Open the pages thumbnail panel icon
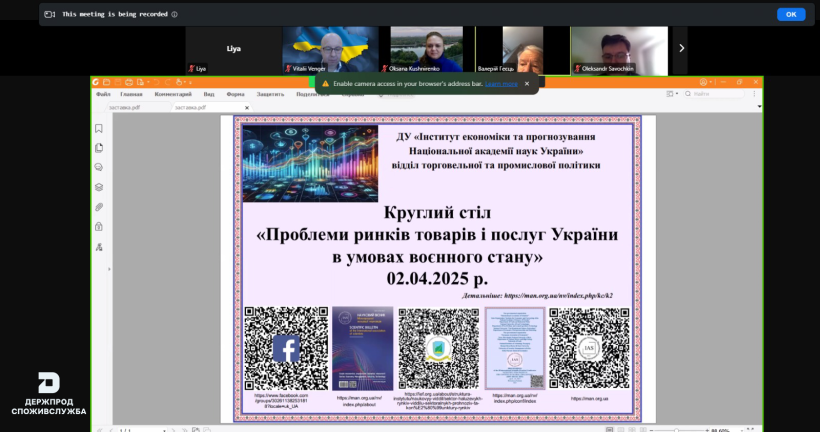Viewport: 820px width, 432px height. pos(99,148)
